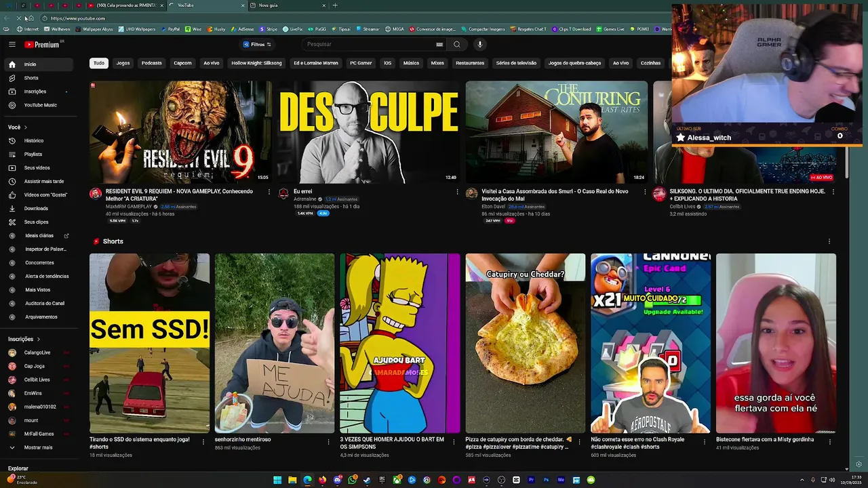The width and height of the screenshot is (868, 488).
Task: Open Assistir mais tarde list
Action: [x=38, y=181]
